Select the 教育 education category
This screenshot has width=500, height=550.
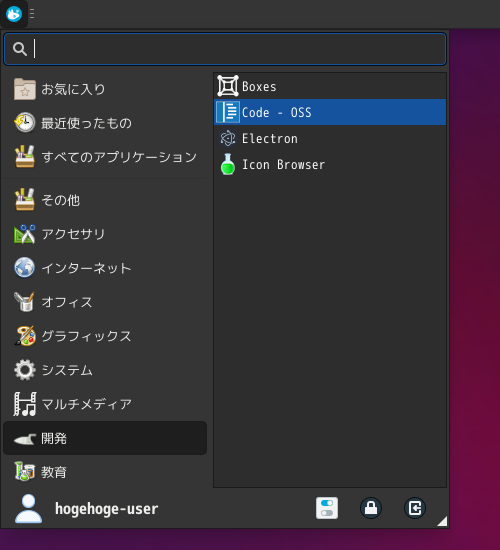point(105,472)
